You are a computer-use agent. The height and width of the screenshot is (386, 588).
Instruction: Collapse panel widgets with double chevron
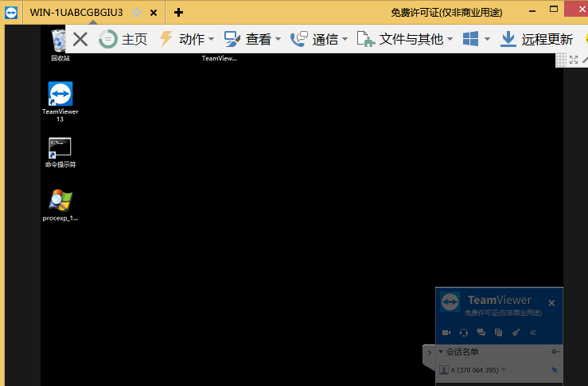tap(533, 333)
